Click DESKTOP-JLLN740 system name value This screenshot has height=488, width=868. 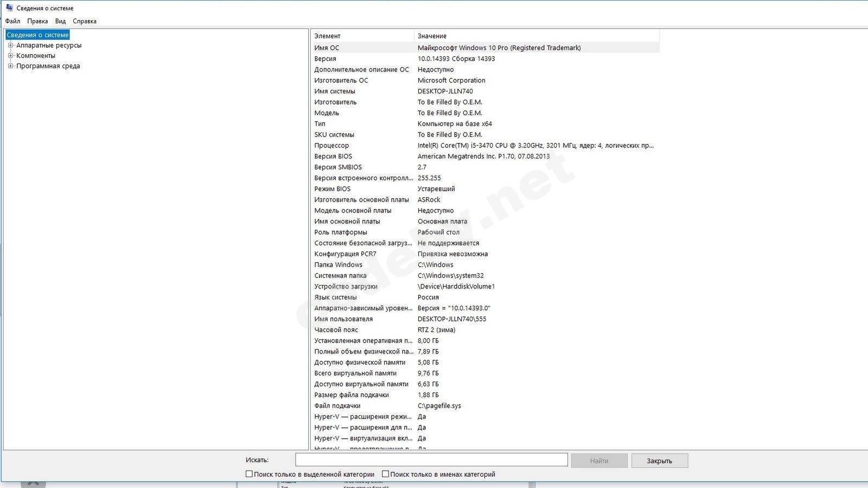point(445,91)
